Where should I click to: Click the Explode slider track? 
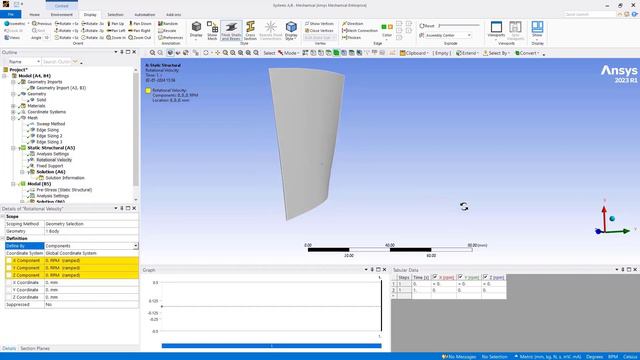(459, 26)
